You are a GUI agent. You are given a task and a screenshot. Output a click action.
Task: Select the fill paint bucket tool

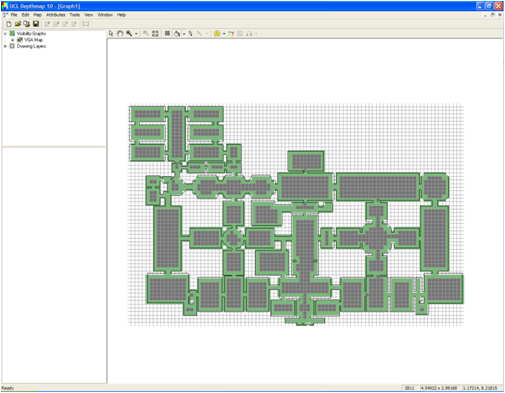[x=177, y=33]
